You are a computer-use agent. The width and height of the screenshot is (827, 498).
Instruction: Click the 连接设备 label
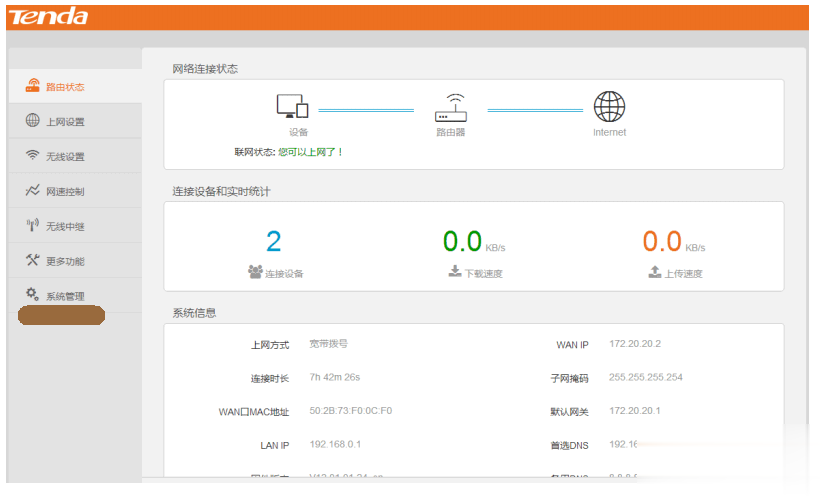point(284,273)
